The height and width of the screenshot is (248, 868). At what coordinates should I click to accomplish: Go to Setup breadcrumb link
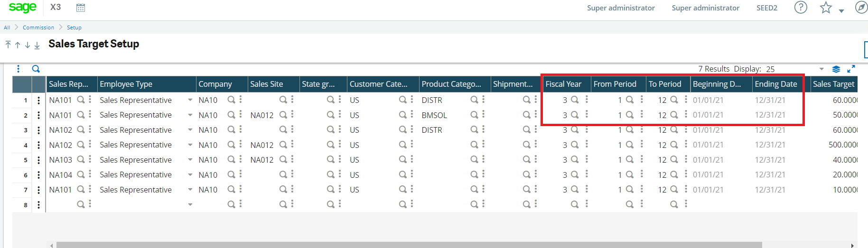tap(74, 28)
